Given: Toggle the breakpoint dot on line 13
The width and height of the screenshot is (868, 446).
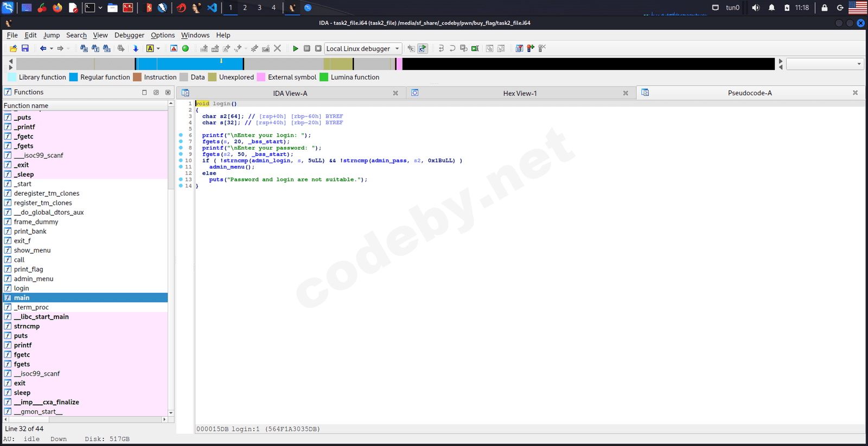Looking at the screenshot, I should [181, 179].
